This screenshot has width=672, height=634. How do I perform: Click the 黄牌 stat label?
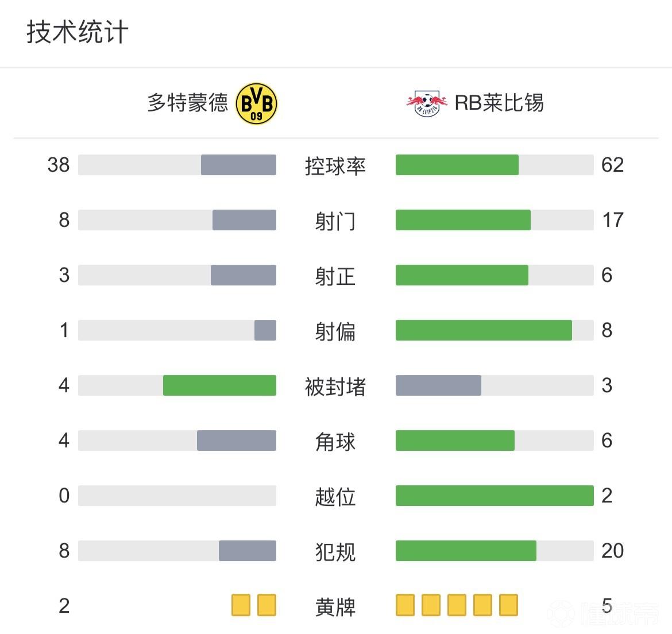click(x=335, y=607)
